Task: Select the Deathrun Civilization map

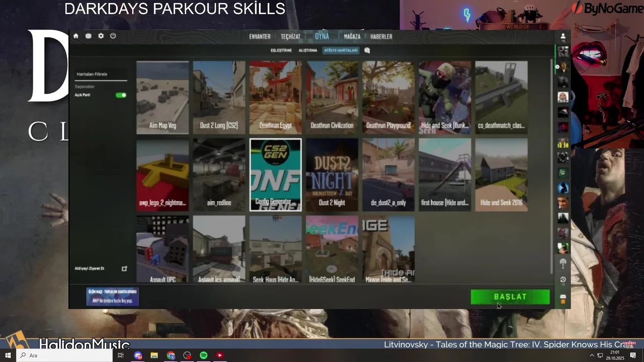Action: (332, 98)
